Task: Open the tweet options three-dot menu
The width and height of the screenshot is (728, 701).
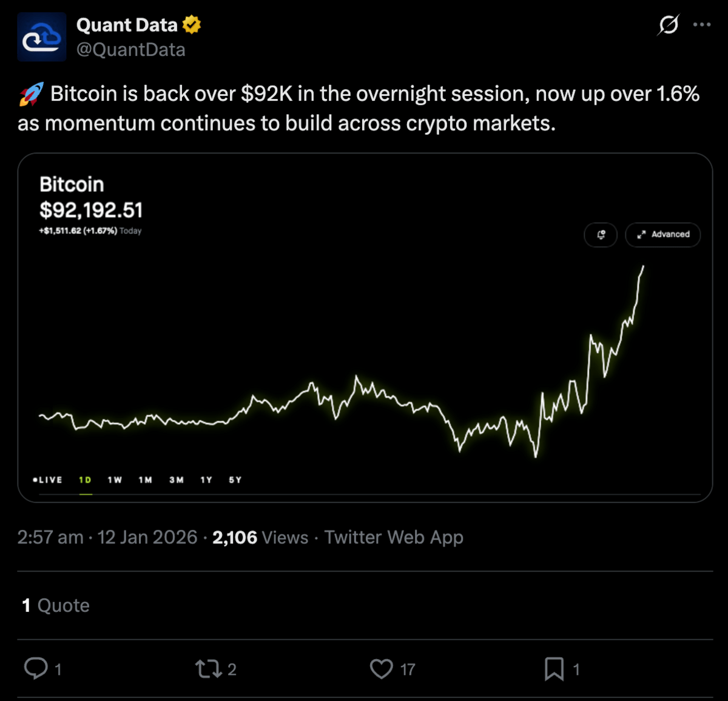Action: coord(701,24)
